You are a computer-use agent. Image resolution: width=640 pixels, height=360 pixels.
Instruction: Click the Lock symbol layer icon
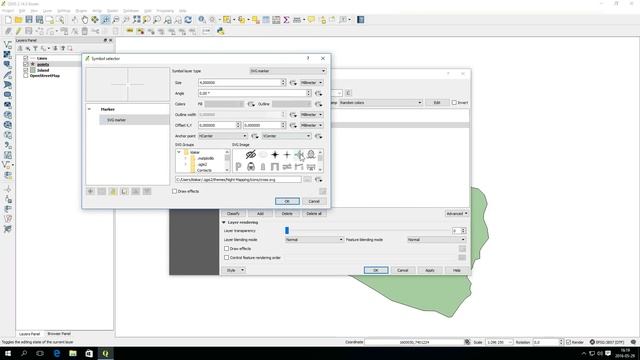point(113,191)
